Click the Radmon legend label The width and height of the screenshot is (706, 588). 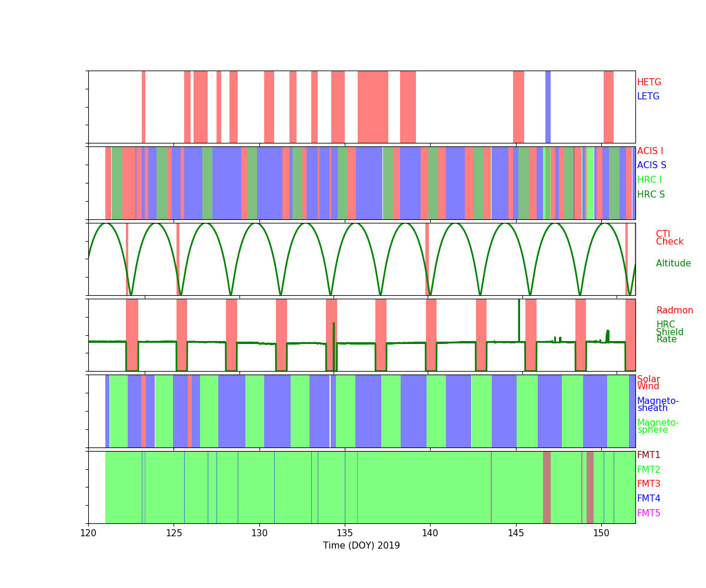[x=674, y=311]
